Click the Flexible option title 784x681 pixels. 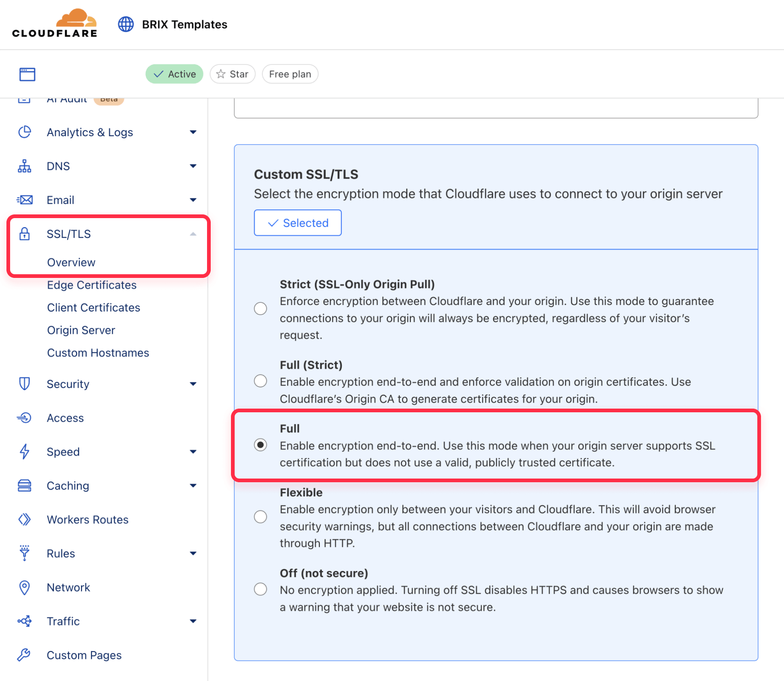click(x=301, y=492)
